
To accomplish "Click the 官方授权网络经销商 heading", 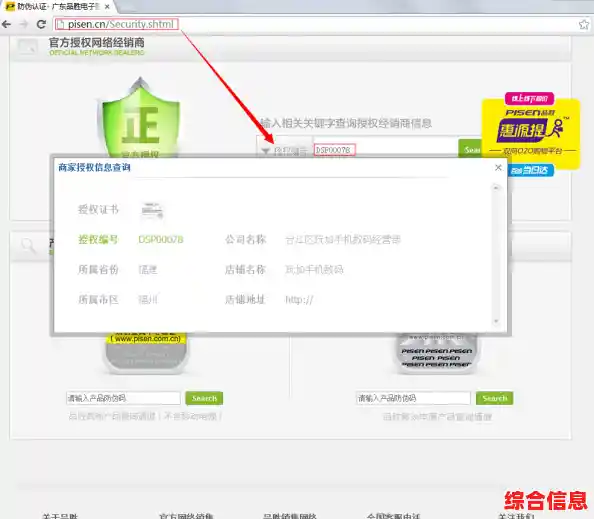I will [97, 42].
